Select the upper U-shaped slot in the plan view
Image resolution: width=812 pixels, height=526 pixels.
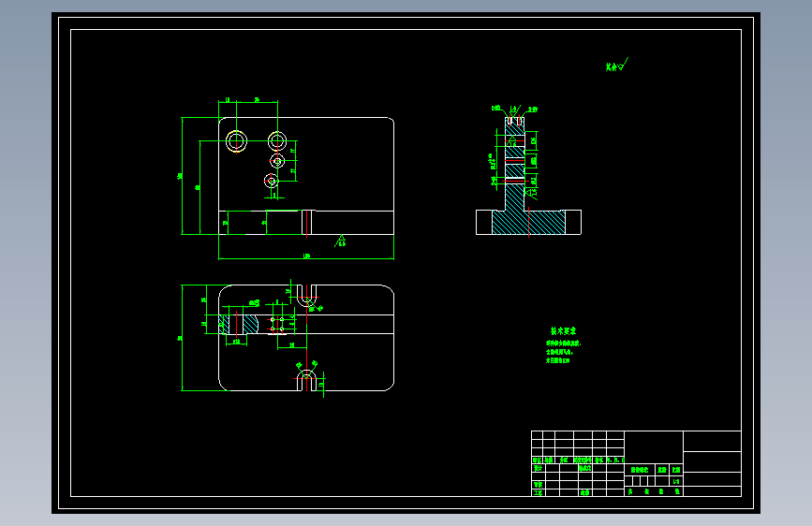(306, 295)
